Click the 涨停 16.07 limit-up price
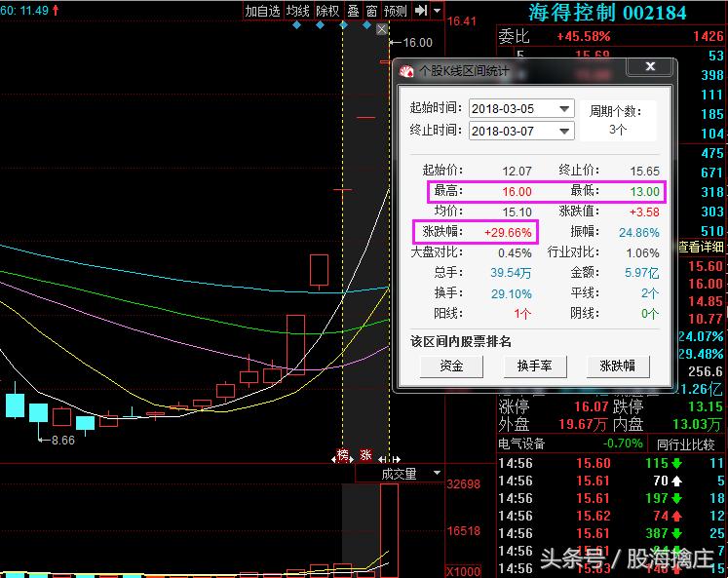This screenshot has width=728, height=578. point(591,406)
